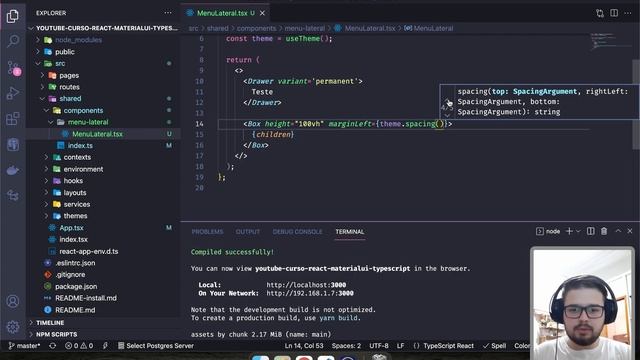Image resolution: width=640 pixels, height=360 pixels.
Task: Open the Source Control view
Action: pyautogui.click(x=13, y=67)
